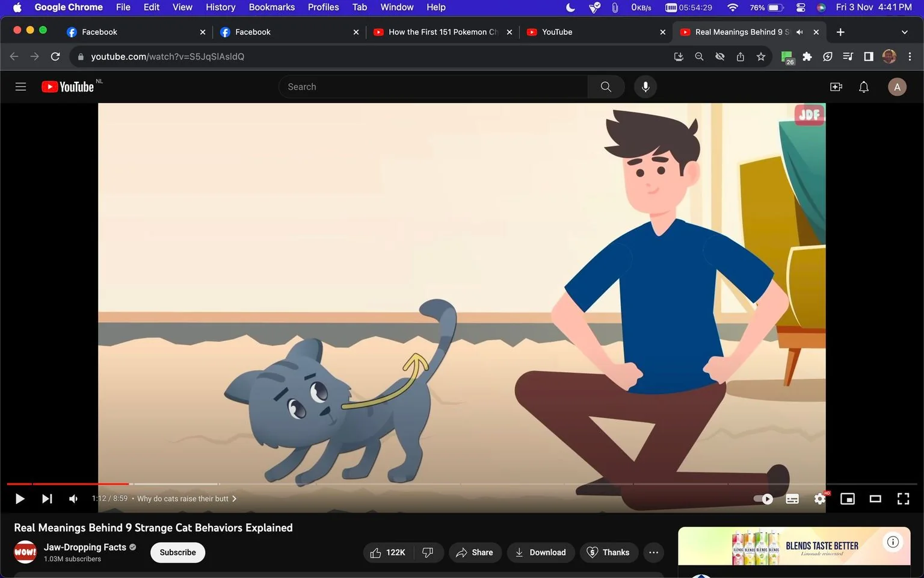Share this page from address bar
Viewport: 924px width, 578px height.
tap(741, 56)
